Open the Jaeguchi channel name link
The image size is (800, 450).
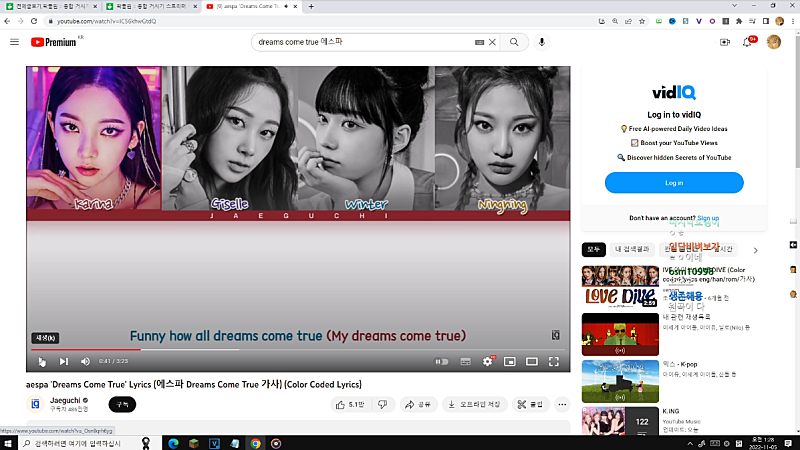65,401
